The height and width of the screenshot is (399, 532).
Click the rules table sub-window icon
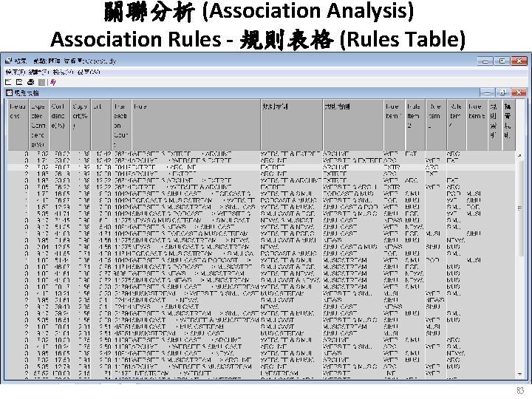tap(9, 92)
